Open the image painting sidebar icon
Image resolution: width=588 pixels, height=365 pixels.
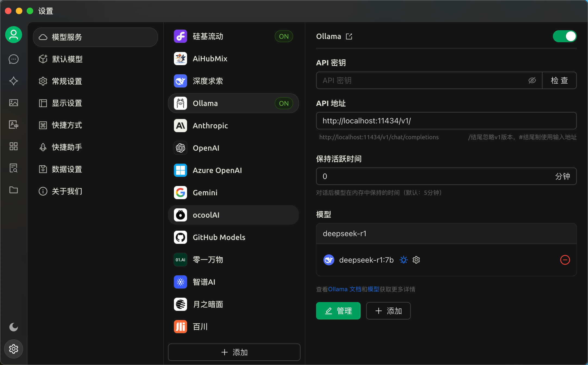tap(14, 103)
